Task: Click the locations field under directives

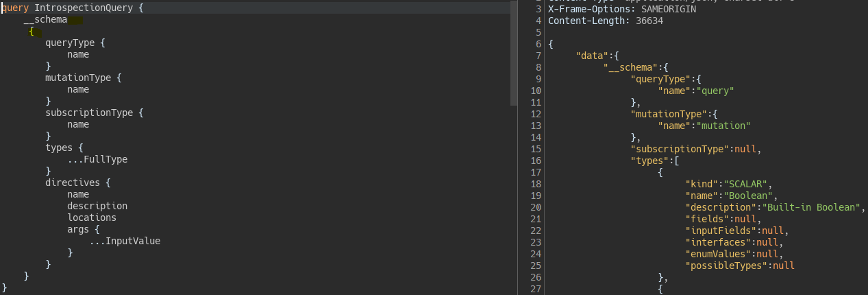Action: click(x=92, y=217)
